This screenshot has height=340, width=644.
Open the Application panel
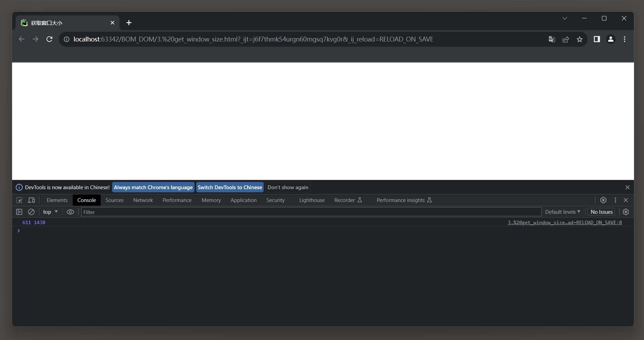click(x=244, y=200)
